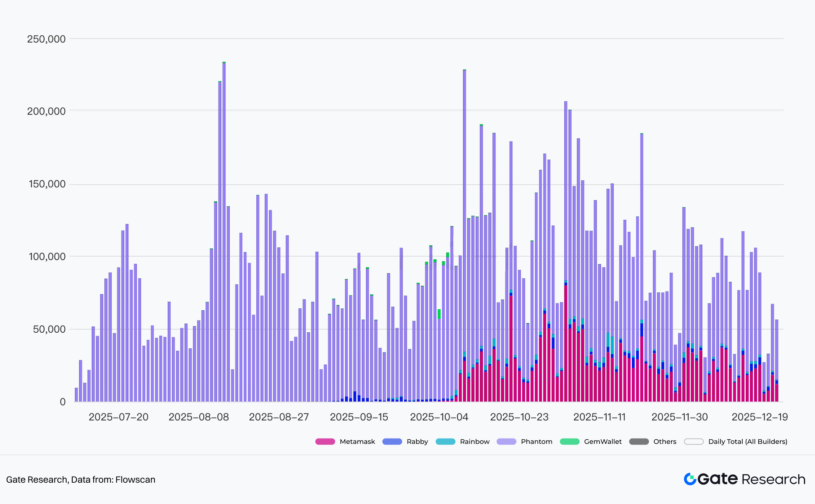Click the Gate Research logo icon
815x504 pixels.
pos(690,479)
